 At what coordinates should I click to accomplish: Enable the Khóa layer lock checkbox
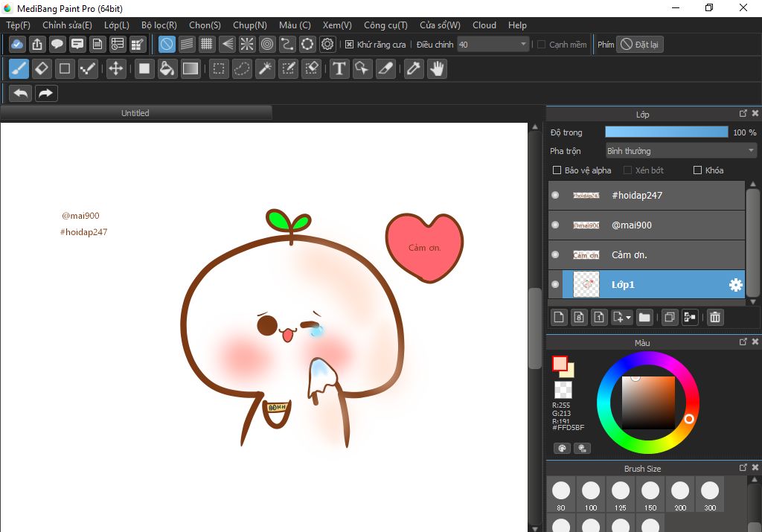pyautogui.click(x=697, y=170)
